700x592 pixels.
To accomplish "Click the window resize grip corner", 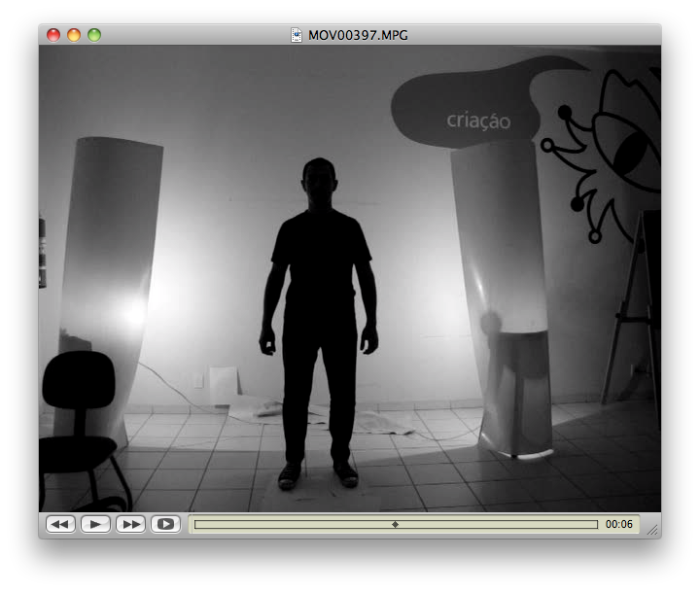I will click(x=652, y=530).
